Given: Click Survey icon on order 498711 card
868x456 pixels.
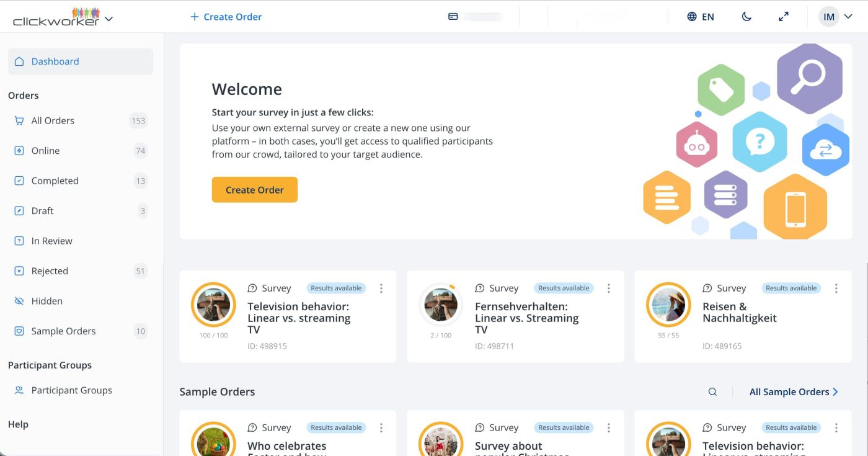Looking at the screenshot, I should (x=480, y=288).
